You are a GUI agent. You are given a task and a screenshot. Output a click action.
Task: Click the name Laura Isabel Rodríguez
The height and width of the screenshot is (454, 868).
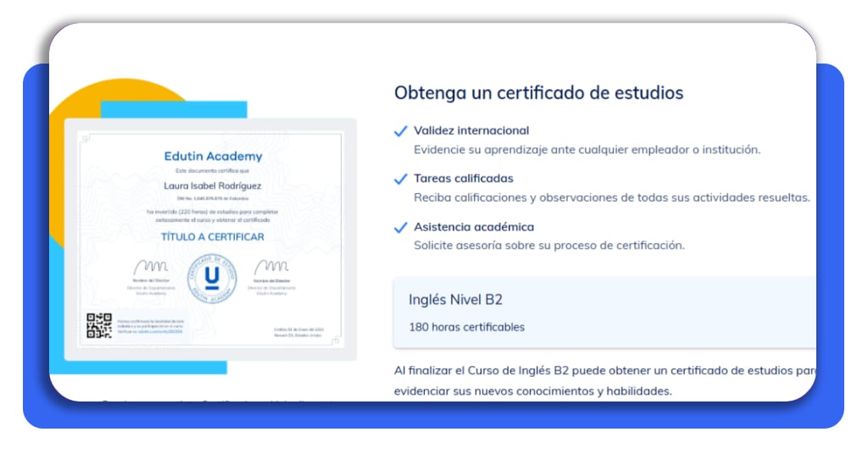(x=213, y=185)
